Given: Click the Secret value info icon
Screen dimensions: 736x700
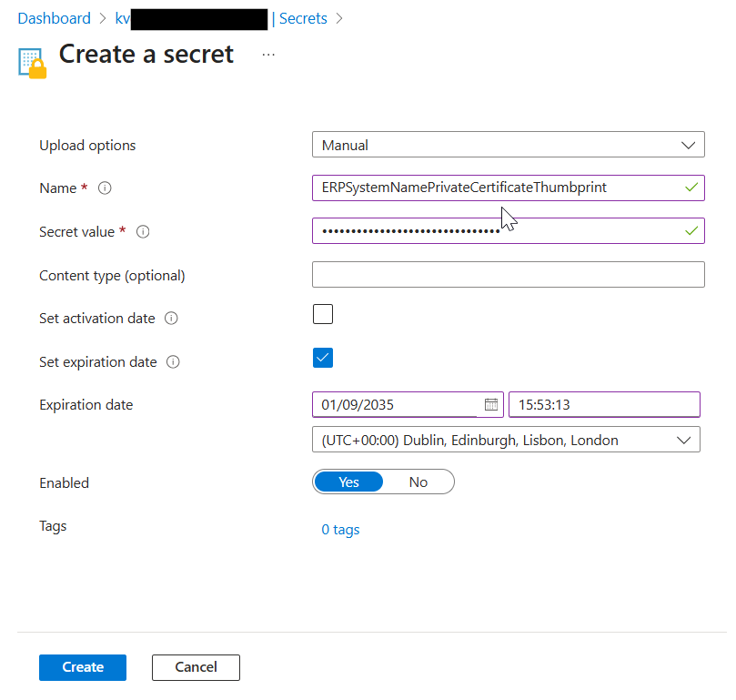Looking at the screenshot, I should (143, 231).
